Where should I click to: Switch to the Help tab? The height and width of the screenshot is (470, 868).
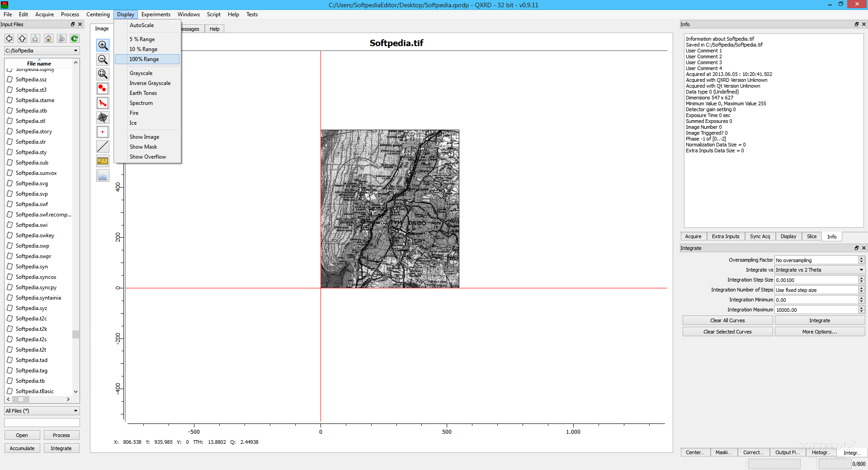coord(214,29)
